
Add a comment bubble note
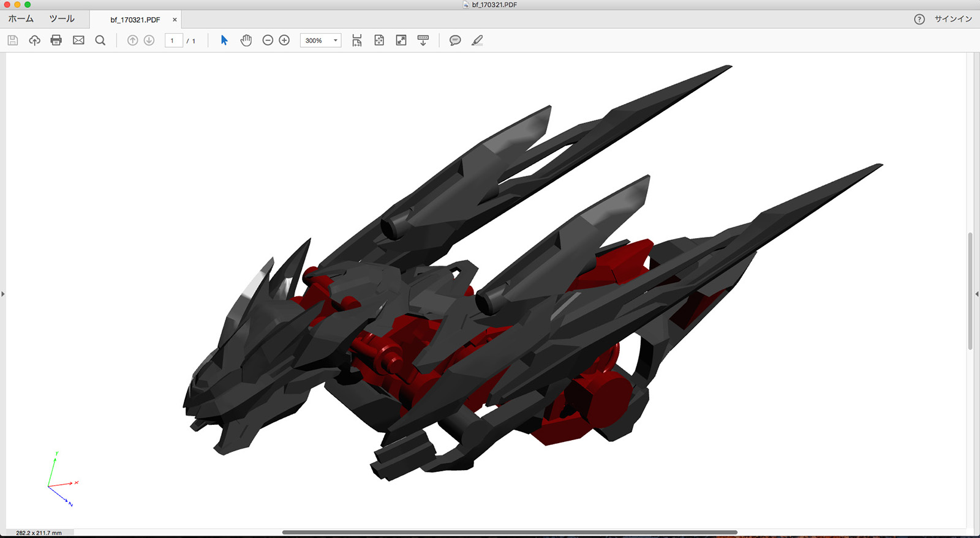[455, 40]
